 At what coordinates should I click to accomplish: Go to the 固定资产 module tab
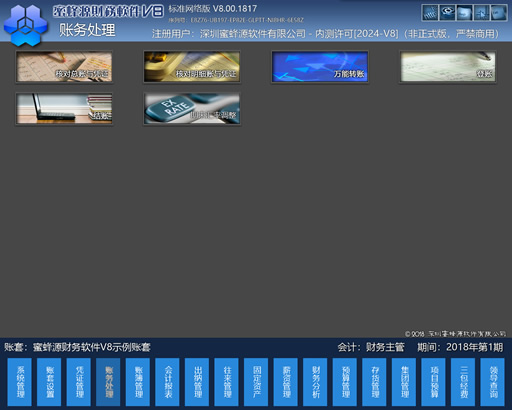click(256, 382)
